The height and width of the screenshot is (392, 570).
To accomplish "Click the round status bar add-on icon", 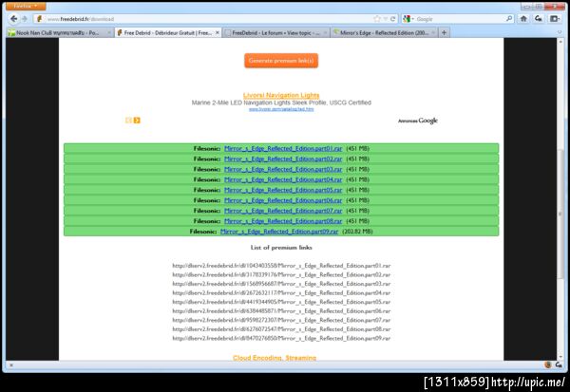I will 547,364.
